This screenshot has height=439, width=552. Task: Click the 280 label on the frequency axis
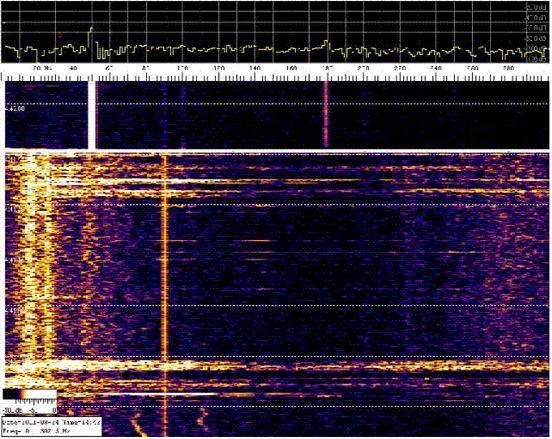click(509, 68)
